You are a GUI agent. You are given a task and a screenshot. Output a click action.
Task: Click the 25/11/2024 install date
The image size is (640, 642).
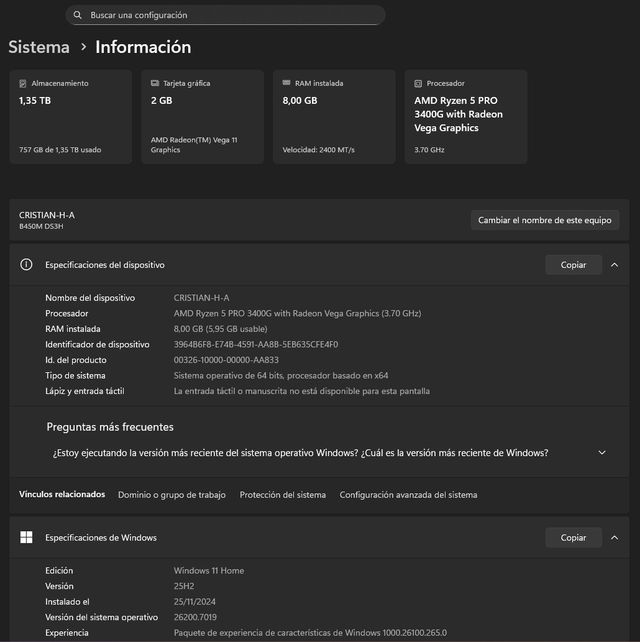[194, 601]
